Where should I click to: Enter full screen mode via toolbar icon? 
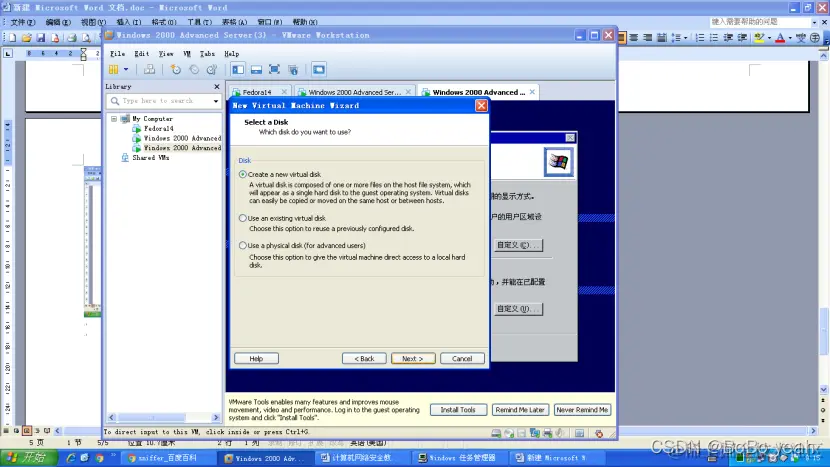pos(274,69)
